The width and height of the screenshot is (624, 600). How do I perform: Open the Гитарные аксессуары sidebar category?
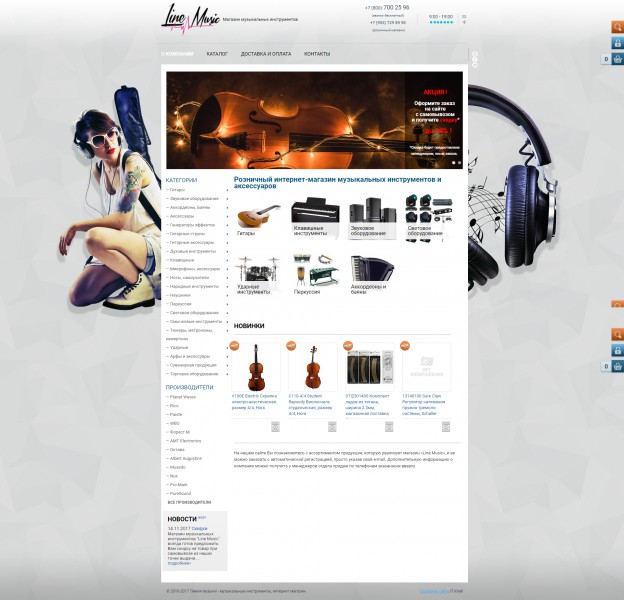click(x=192, y=243)
